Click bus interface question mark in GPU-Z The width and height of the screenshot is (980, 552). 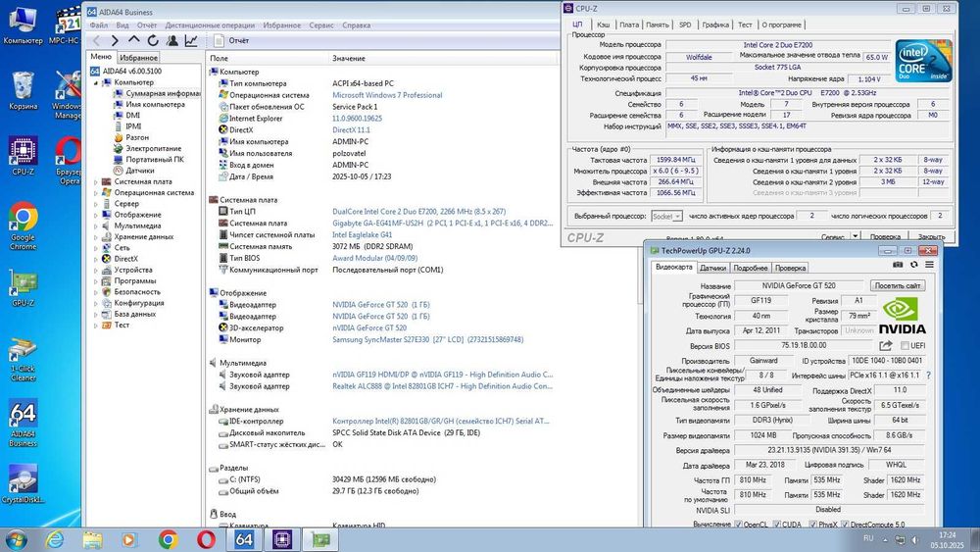click(x=928, y=376)
